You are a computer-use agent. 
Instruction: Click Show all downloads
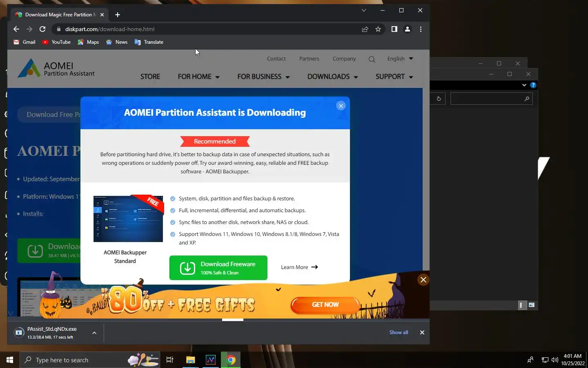coord(399,332)
